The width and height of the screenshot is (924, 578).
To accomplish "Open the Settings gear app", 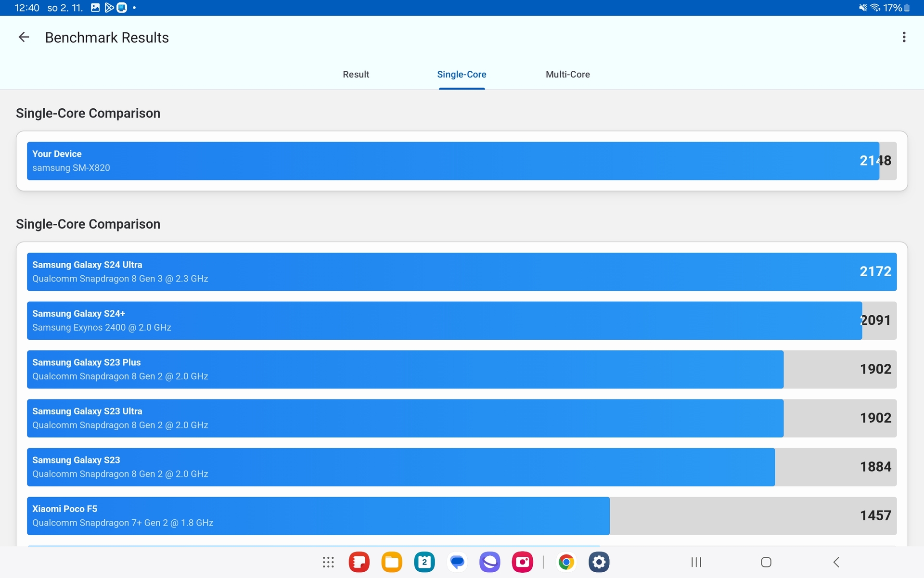I will pyautogui.click(x=599, y=562).
